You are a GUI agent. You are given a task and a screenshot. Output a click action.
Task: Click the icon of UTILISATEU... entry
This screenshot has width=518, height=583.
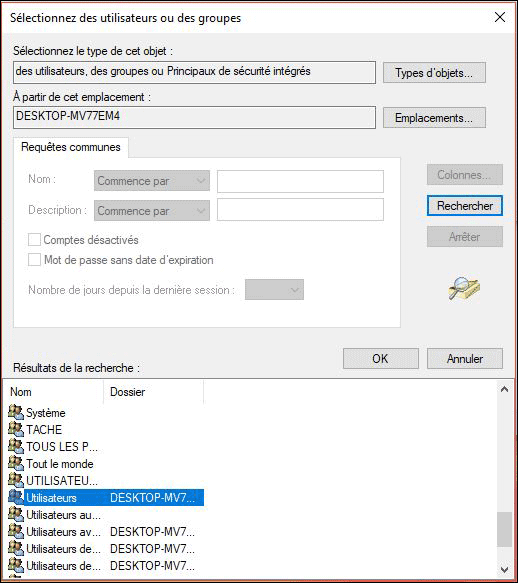(x=16, y=480)
